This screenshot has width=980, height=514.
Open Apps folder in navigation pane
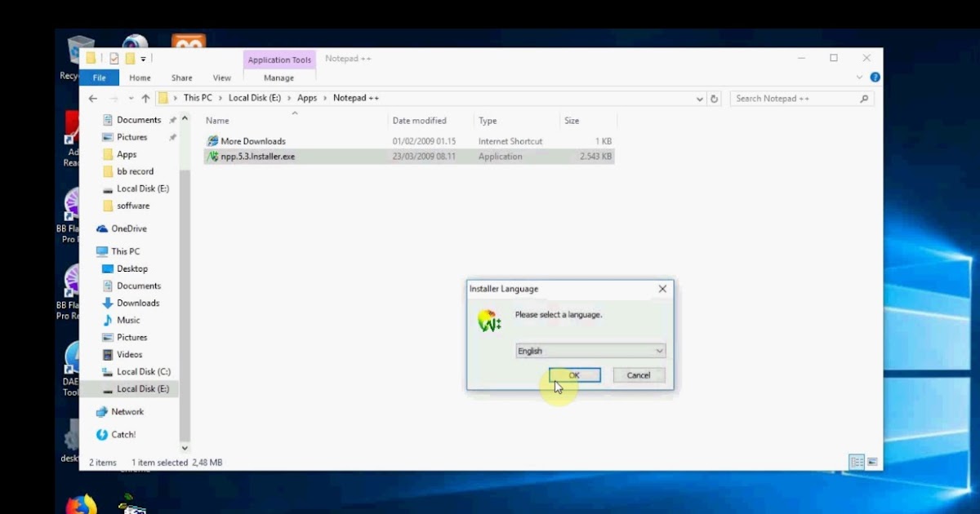127,154
